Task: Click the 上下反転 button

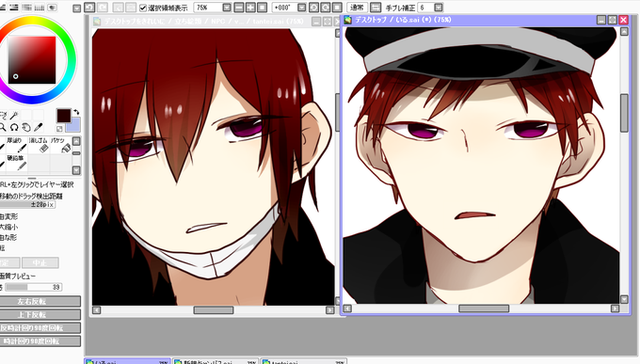Action: pos(40,315)
